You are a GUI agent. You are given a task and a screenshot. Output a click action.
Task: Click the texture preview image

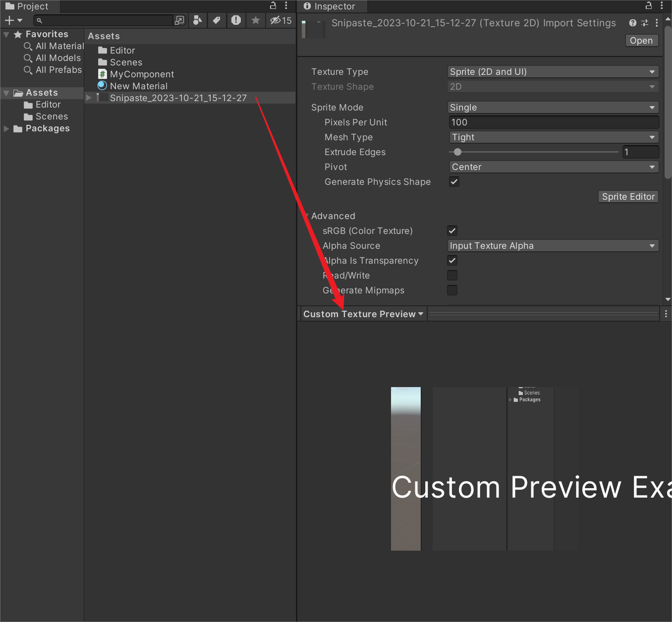click(485, 468)
